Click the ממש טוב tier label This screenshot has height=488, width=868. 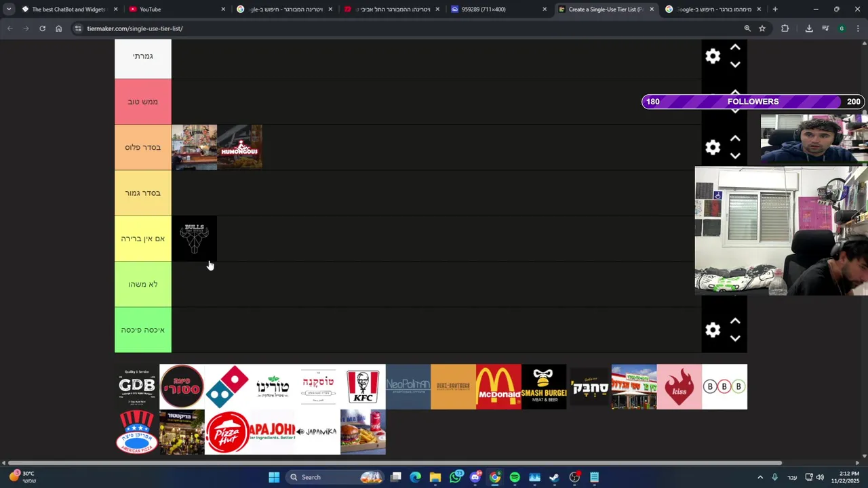[x=142, y=102]
